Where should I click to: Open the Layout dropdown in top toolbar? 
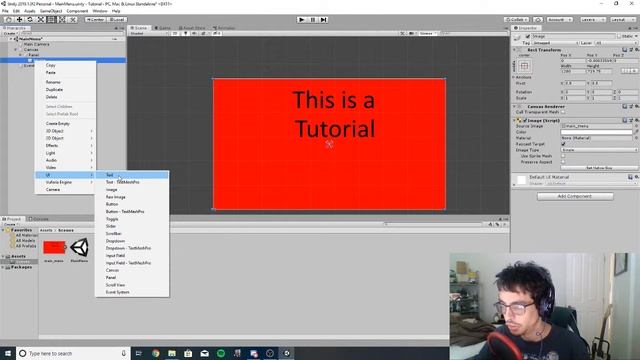[x=622, y=20]
